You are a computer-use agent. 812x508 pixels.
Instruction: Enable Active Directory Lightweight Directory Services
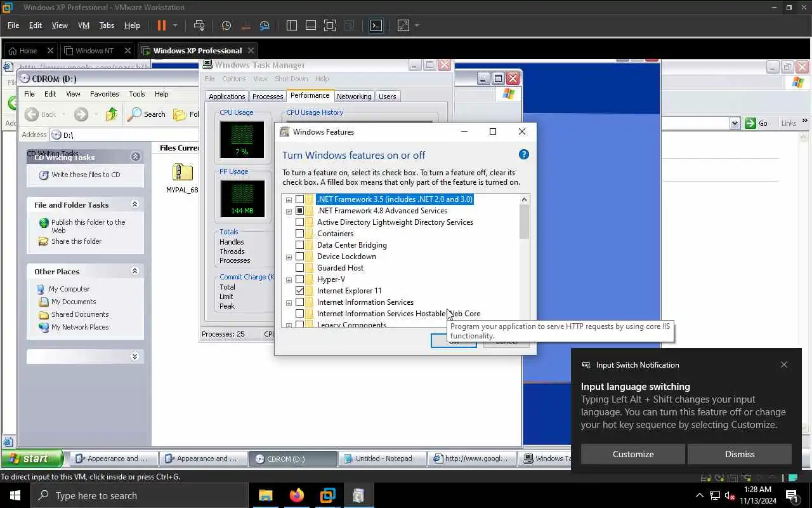click(299, 222)
